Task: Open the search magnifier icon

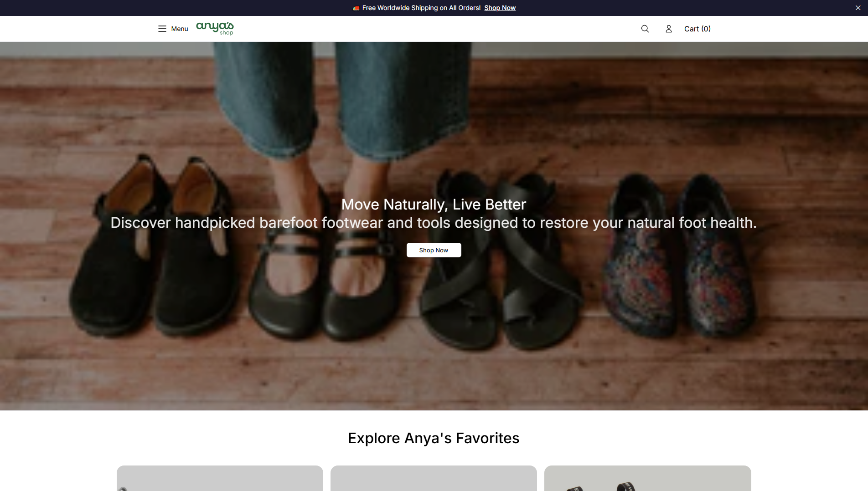Action: point(645,29)
